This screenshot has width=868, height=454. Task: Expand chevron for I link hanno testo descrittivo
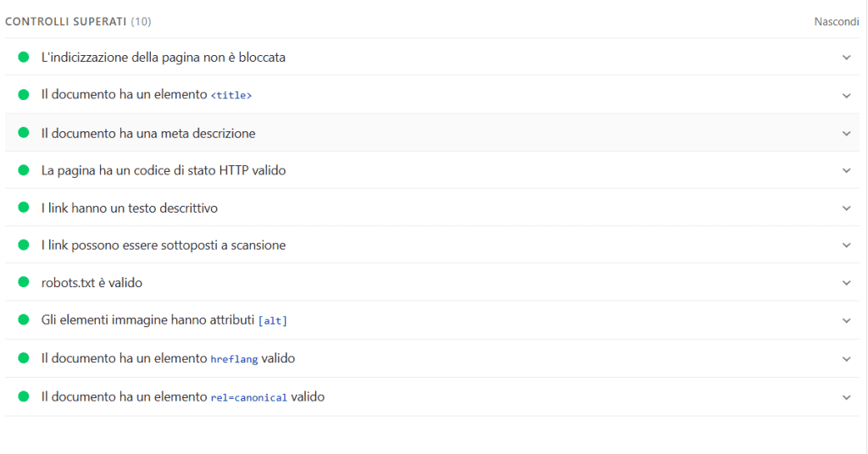click(846, 208)
